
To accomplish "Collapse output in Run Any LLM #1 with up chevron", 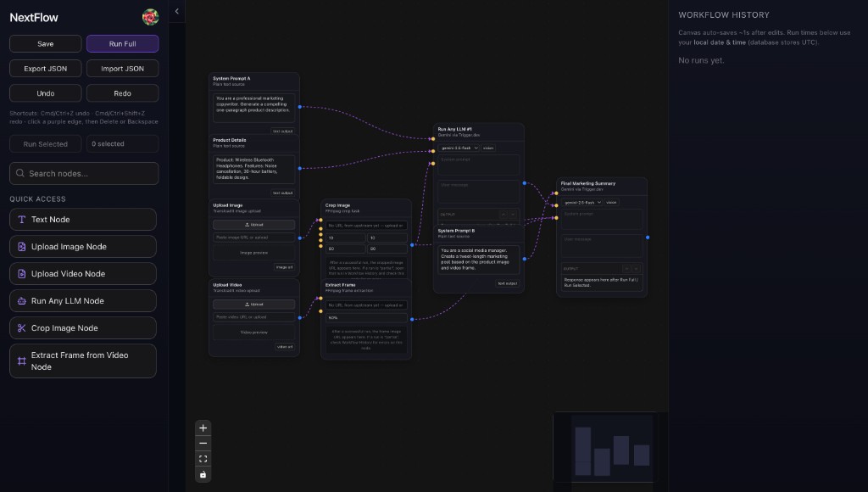I will (x=504, y=215).
